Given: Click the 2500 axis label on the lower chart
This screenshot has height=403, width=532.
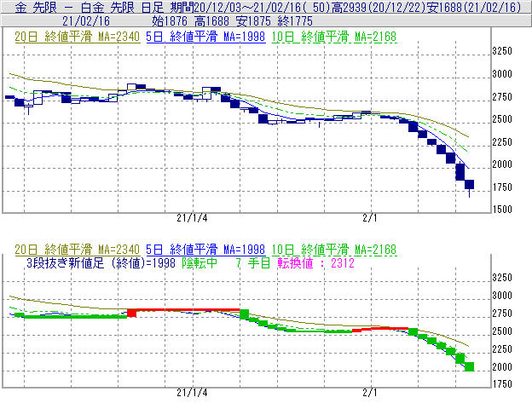Looking at the screenshot, I should (x=502, y=331).
